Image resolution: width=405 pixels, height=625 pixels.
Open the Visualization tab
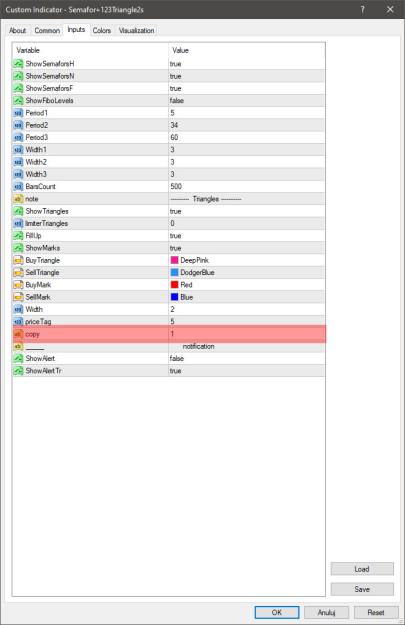coord(136,30)
